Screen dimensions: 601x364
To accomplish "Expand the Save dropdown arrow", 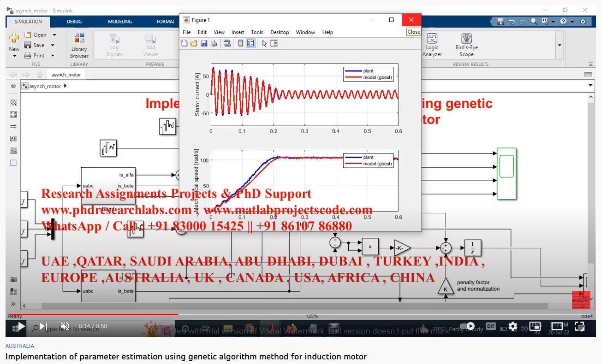I will pyautogui.click(x=53, y=45).
